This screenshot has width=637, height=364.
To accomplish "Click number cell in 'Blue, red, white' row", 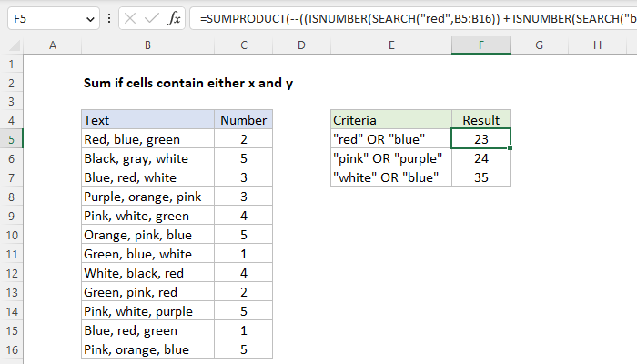I will 243,177.
